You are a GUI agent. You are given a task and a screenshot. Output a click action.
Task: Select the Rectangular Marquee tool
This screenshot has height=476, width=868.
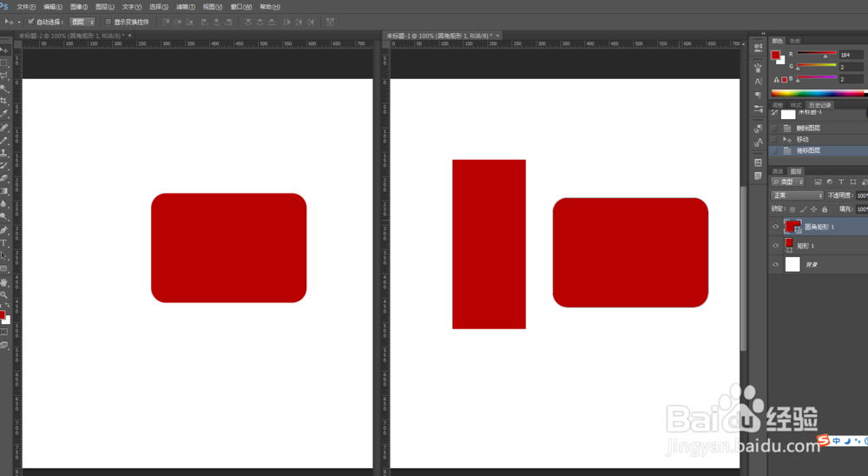pos(4,63)
